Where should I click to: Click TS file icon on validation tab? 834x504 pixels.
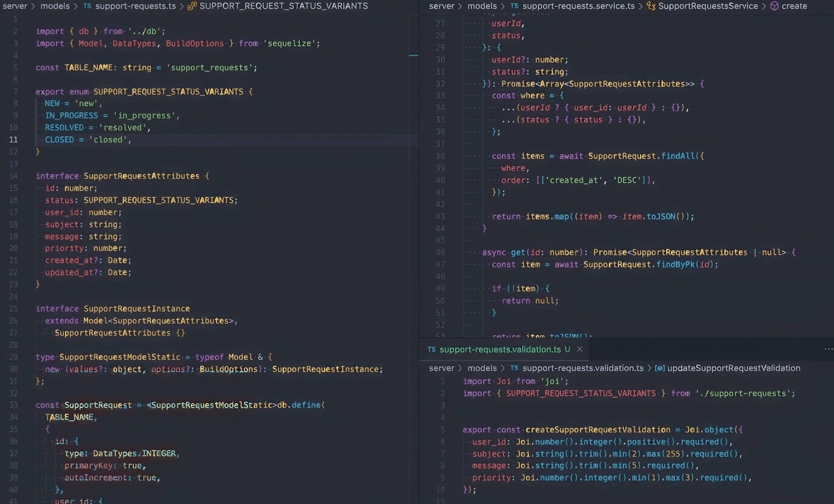tap(432, 349)
